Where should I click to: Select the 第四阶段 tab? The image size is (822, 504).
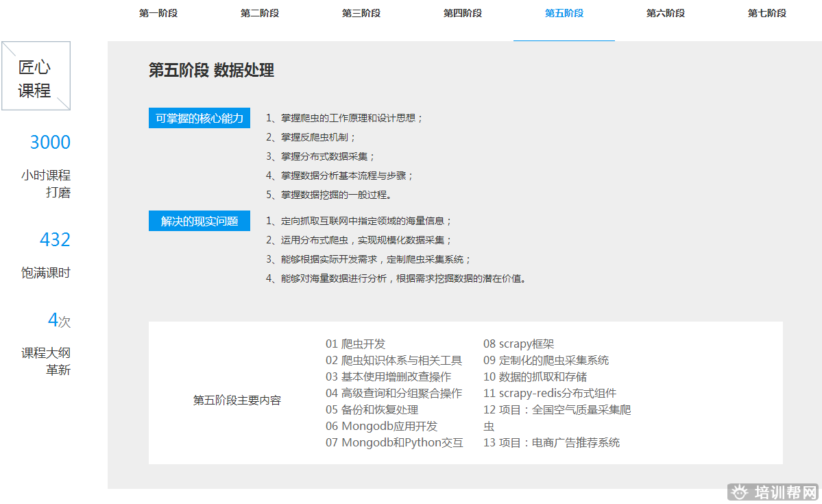click(x=462, y=13)
